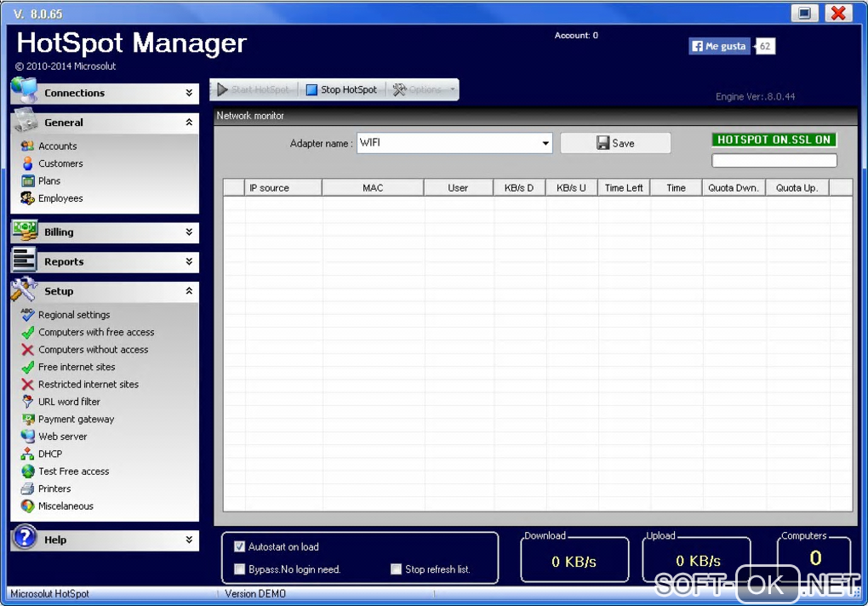Screen dimensions: 868x606
Task: Click the Stop HotSpot button
Action: click(342, 89)
